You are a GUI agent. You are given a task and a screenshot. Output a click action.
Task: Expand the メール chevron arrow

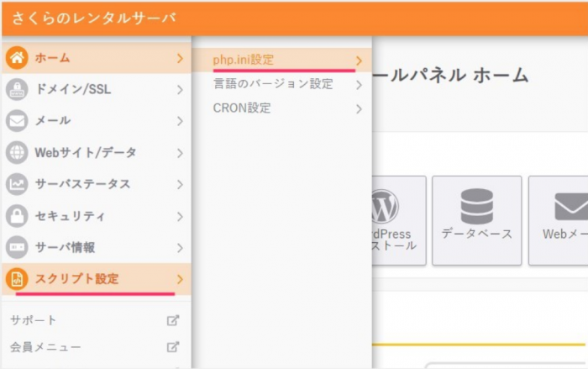(x=180, y=121)
